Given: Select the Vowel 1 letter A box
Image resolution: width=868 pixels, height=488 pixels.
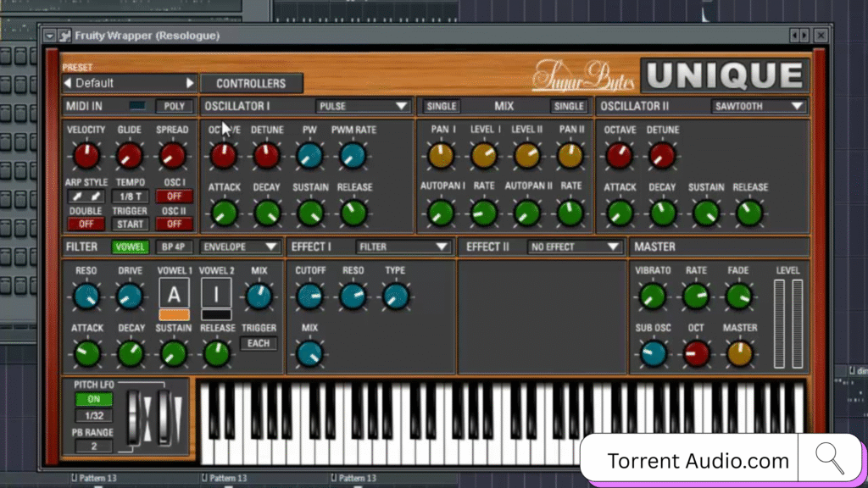Looking at the screenshot, I should click(174, 294).
